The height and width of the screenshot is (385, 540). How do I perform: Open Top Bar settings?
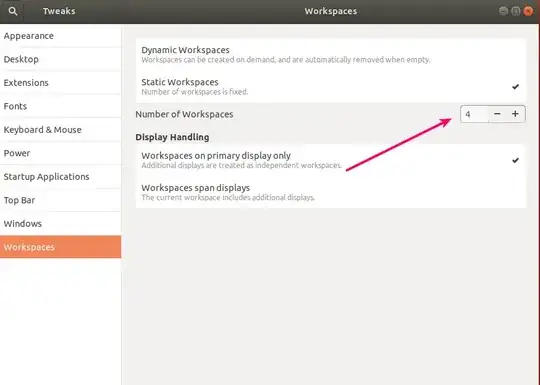click(60, 200)
